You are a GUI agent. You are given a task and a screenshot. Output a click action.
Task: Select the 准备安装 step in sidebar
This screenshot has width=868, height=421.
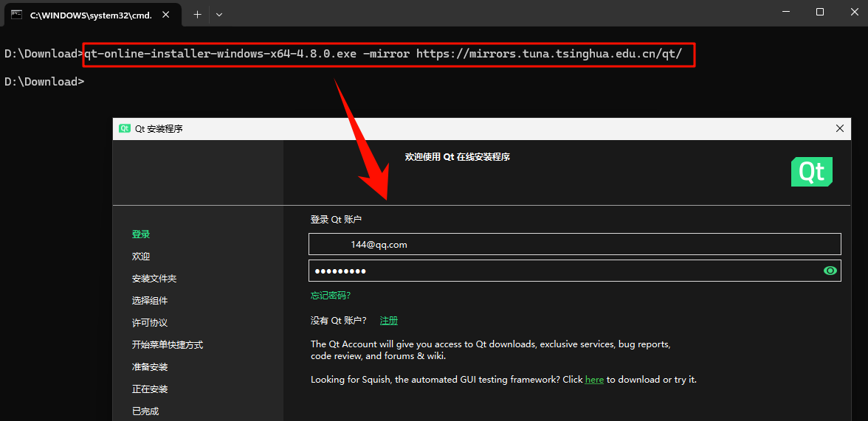149,366
